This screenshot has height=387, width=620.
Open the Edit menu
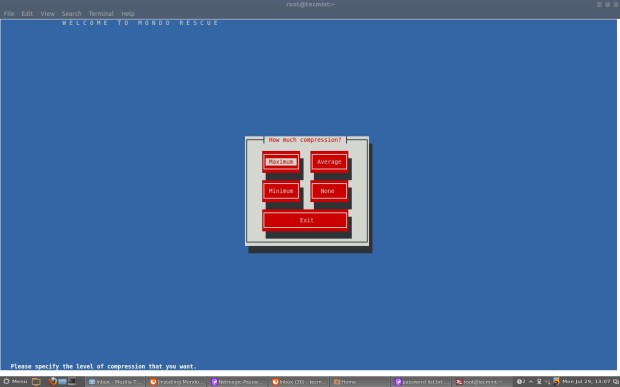point(27,13)
